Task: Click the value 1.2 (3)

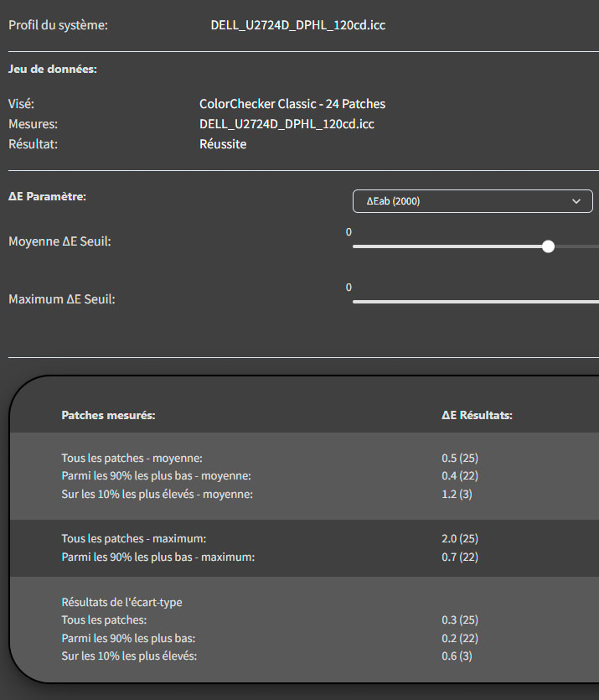Action: click(457, 495)
